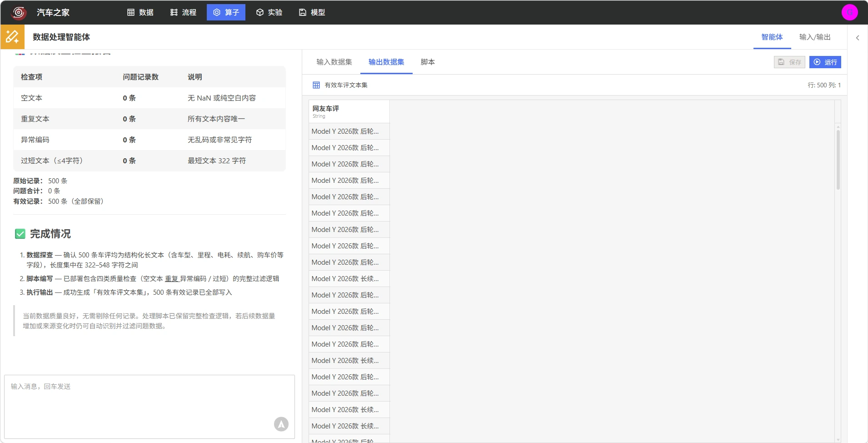The height and width of the screenshot is (443, 868).
Task: Click the 执行输出 list item
Action: pyautogui.click(x=129, y=292)
